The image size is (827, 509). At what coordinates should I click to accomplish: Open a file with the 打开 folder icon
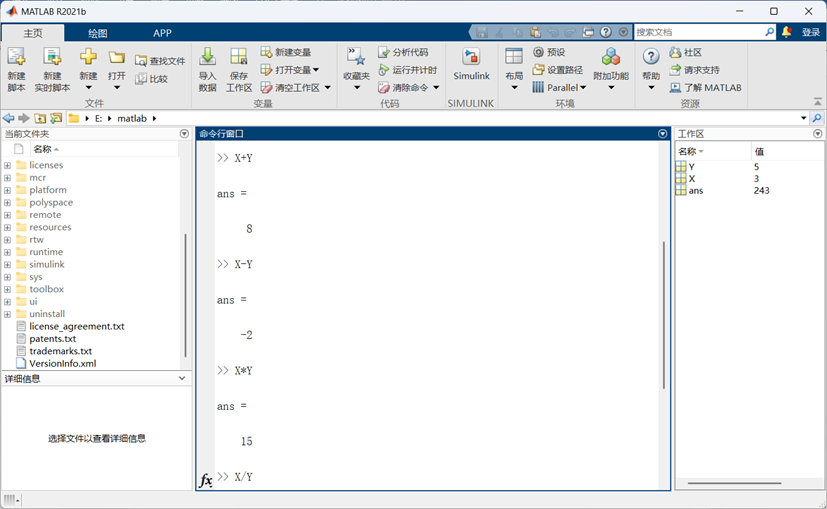tap(117, 57)
